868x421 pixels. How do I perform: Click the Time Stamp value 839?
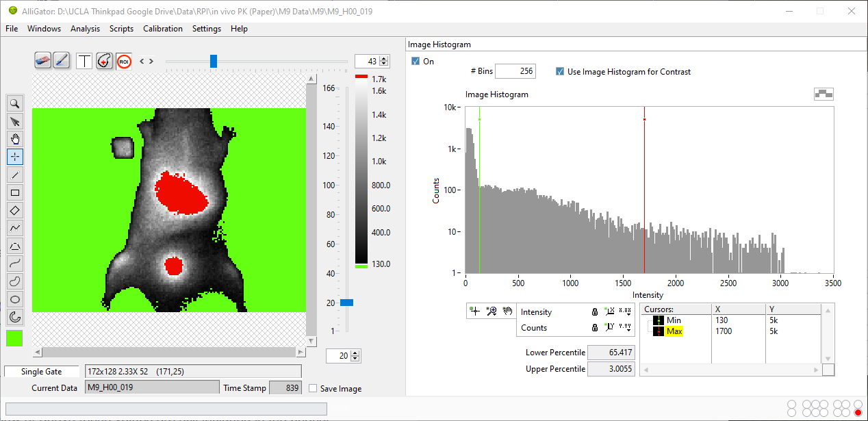point(285,387)
